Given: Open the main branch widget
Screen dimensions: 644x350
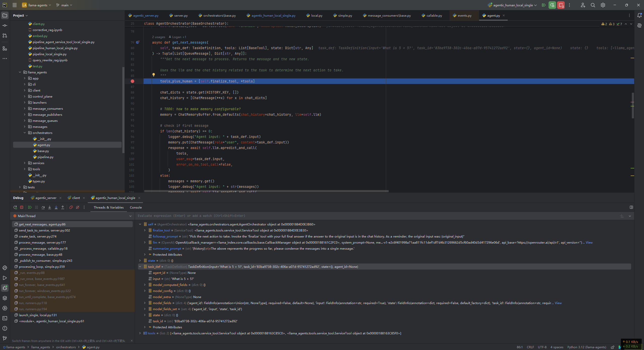Looking at the screenshot, I should pyautogui.click(x=64, y=5).
